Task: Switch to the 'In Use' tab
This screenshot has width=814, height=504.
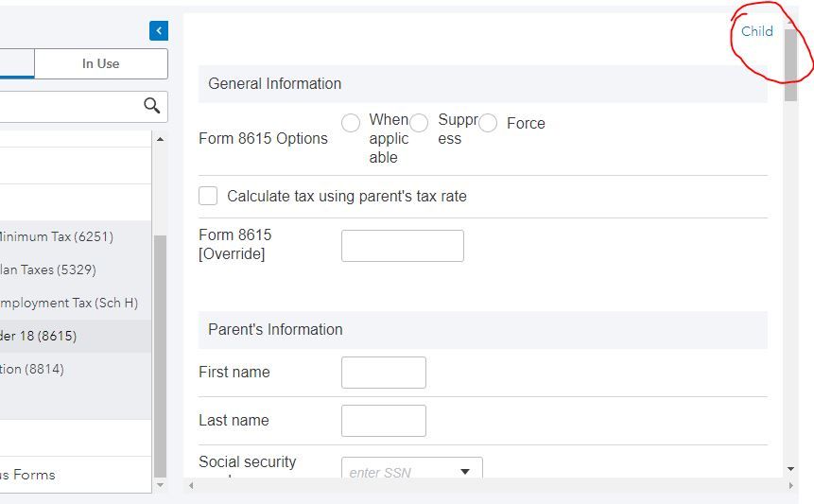Action: 100,63
